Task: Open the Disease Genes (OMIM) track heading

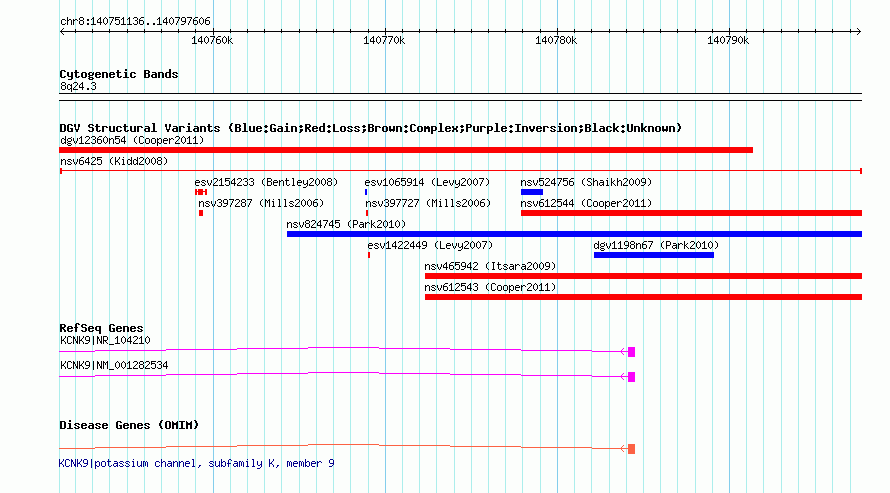Action: pos(129,425)
